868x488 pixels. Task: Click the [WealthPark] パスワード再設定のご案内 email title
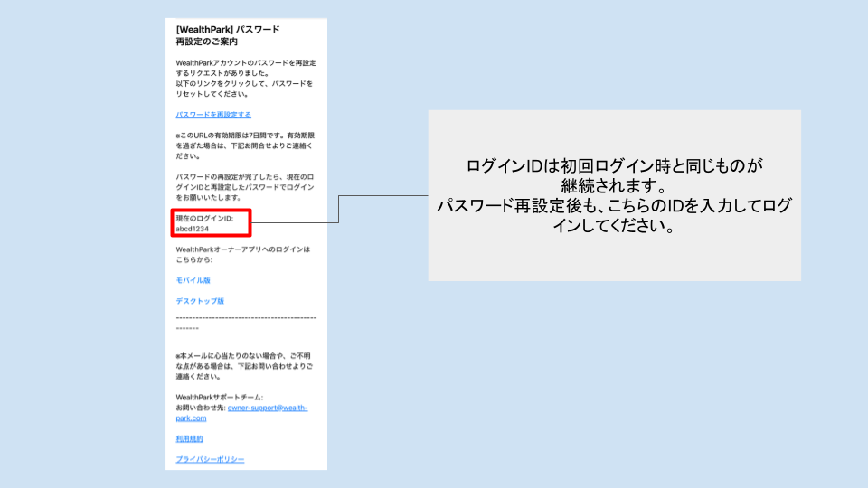227,35
